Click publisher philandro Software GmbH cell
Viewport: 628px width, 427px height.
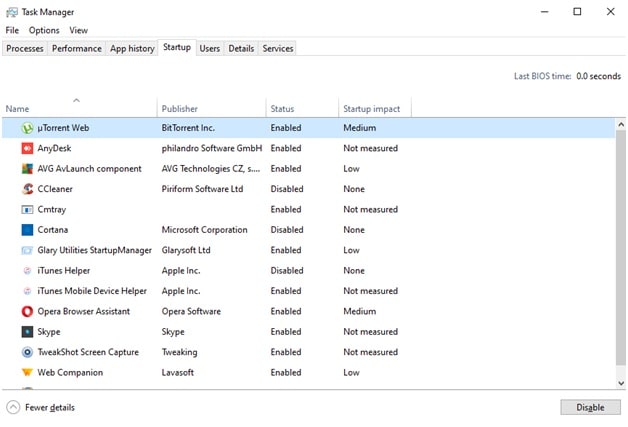point(212,149)
